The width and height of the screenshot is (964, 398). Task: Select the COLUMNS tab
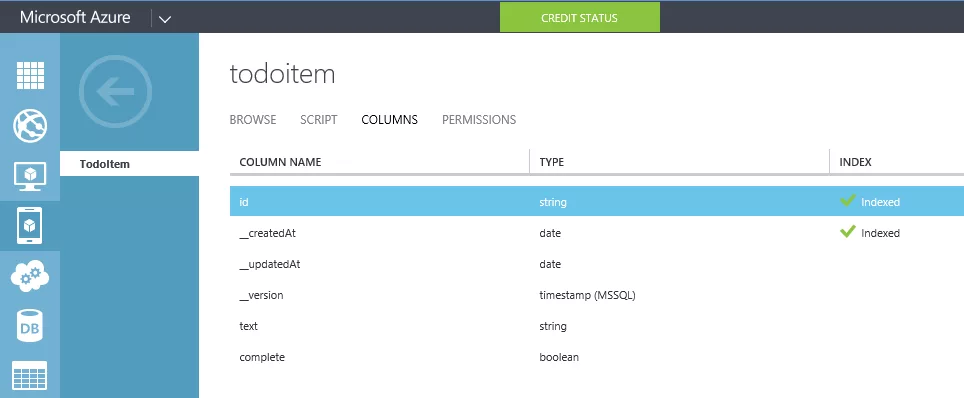(x=390, y=119)
